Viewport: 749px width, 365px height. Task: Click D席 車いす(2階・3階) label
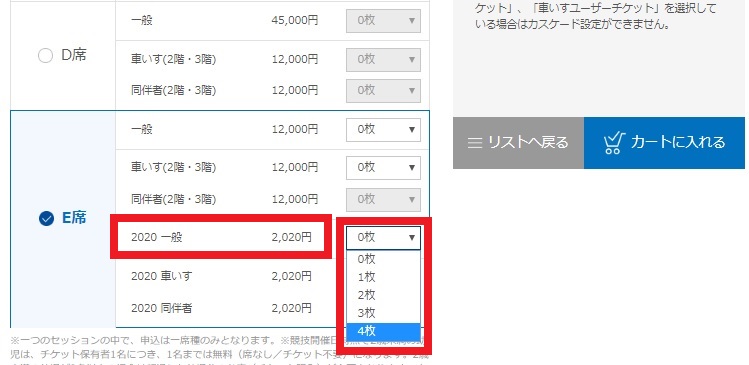(173, 60)
